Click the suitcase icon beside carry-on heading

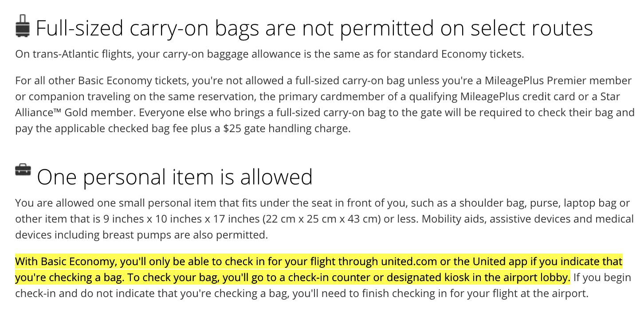[23, 25]
